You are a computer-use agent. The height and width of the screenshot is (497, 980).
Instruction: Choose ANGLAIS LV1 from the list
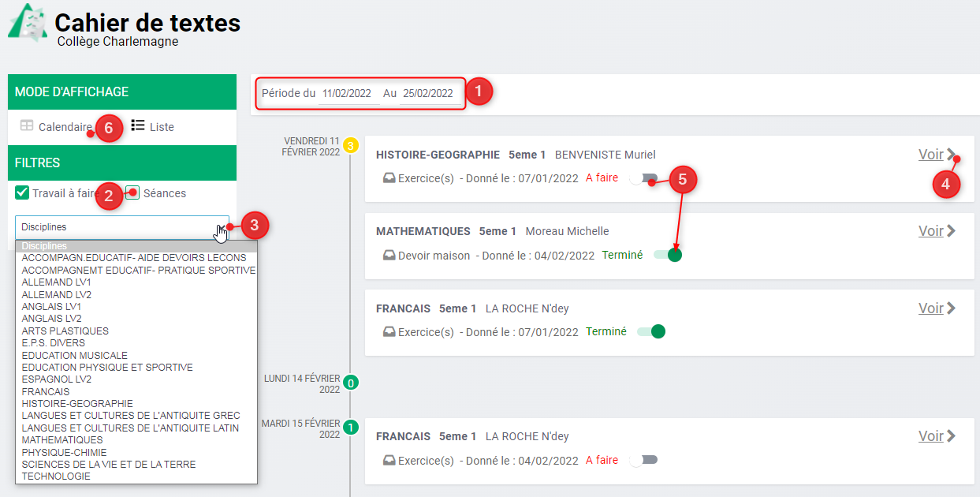51,306
